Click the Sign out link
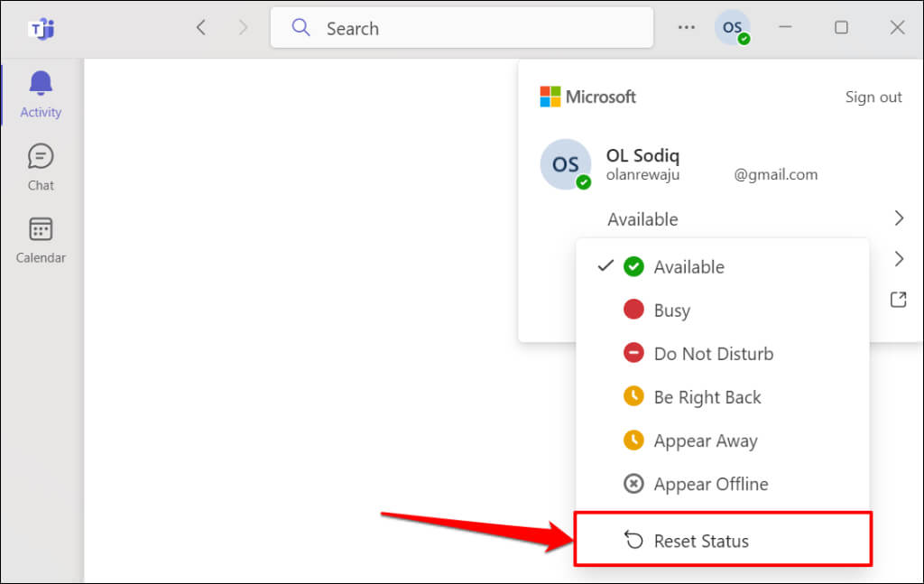The width and height of the screenshot is (924, 584). coord(873,97)
